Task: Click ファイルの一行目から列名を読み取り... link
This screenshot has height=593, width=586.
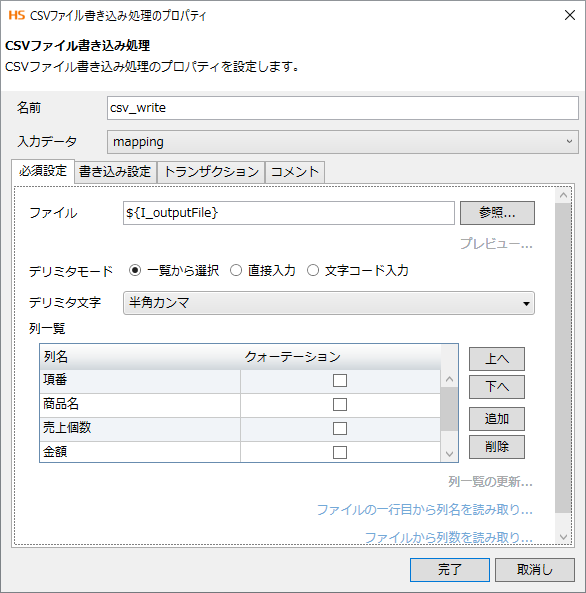Action: [x=424, y=510]
